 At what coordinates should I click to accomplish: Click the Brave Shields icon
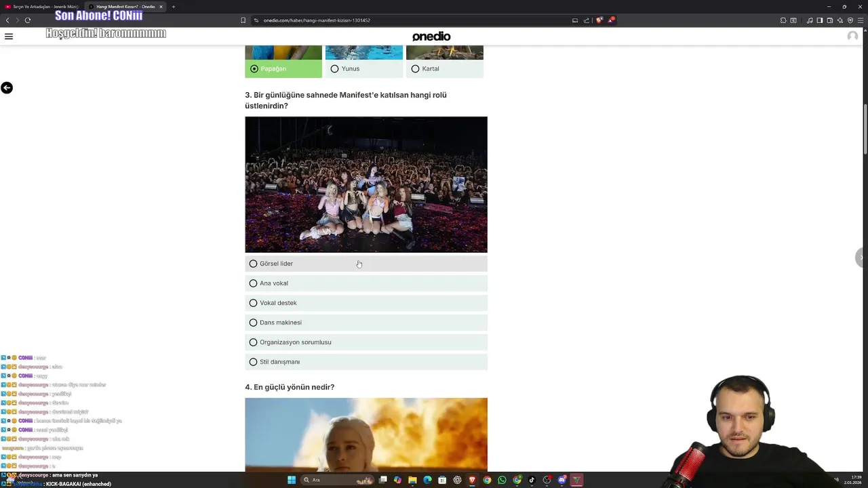pos(599,20)
